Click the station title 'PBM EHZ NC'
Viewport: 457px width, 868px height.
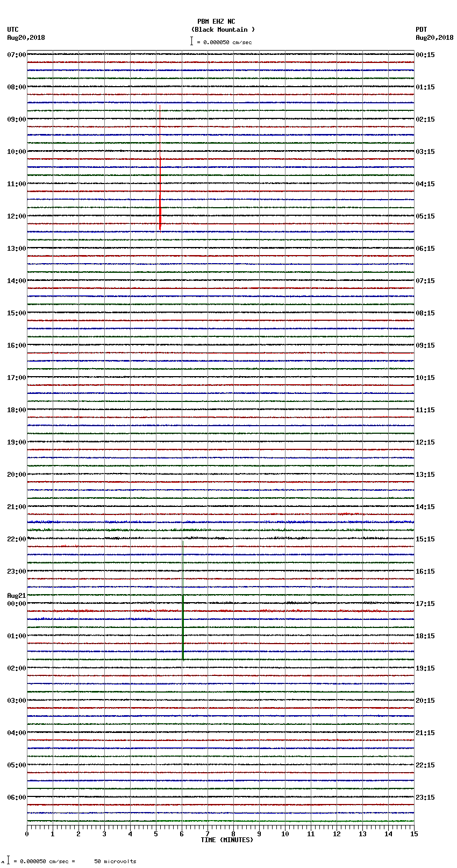coord(216,22)
